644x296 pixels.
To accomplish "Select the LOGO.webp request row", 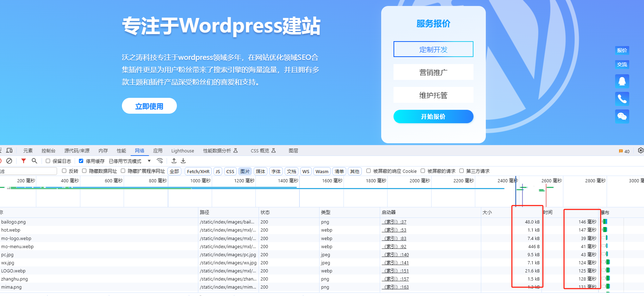I will 322,271.
